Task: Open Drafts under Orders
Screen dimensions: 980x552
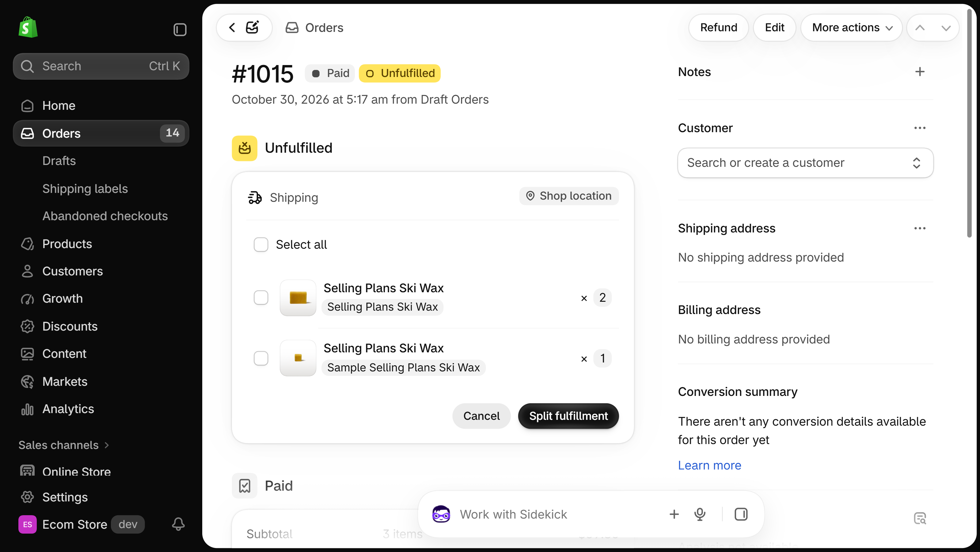Action: pos(59,161)
